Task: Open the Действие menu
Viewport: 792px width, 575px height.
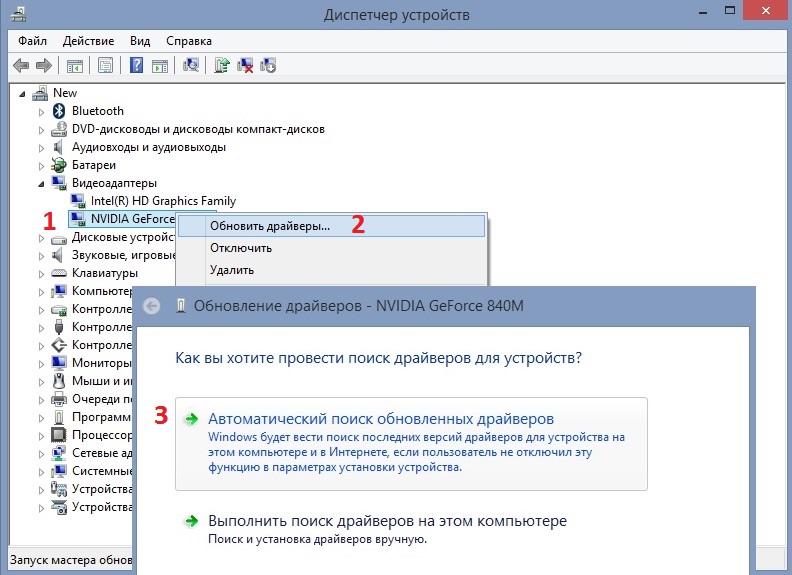Action: [88, 41]
